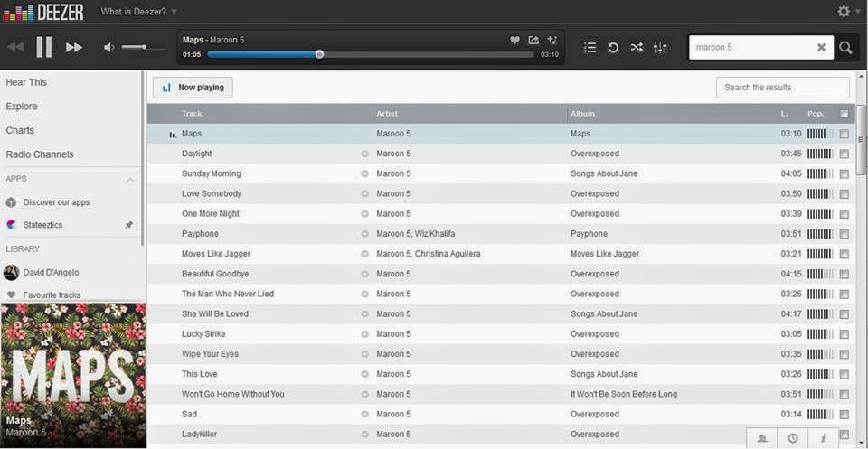Sort by Pop. column header
This screenshot has width=868, height=449.
point(816,113)
